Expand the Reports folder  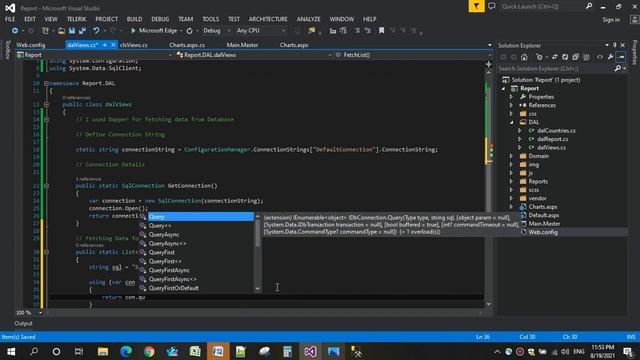click(x=511, y=181)
